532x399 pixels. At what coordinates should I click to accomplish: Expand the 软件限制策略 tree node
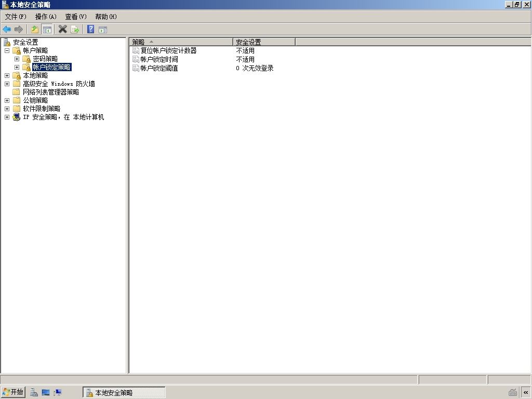coord(7,109)
